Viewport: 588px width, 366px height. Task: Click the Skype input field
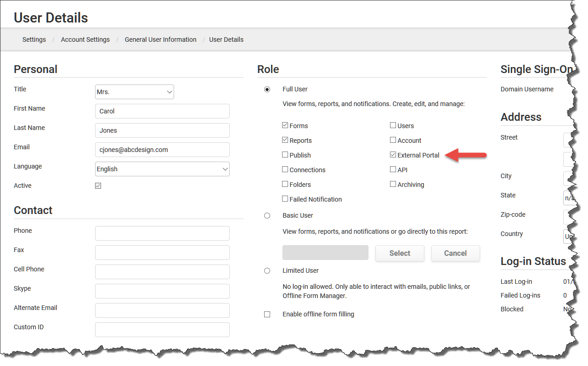162,291
